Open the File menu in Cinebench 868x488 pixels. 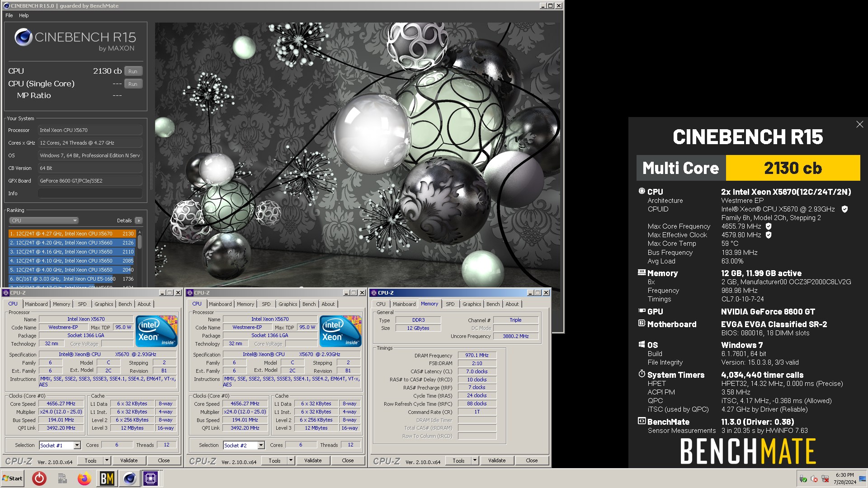(x=9, y=15)
